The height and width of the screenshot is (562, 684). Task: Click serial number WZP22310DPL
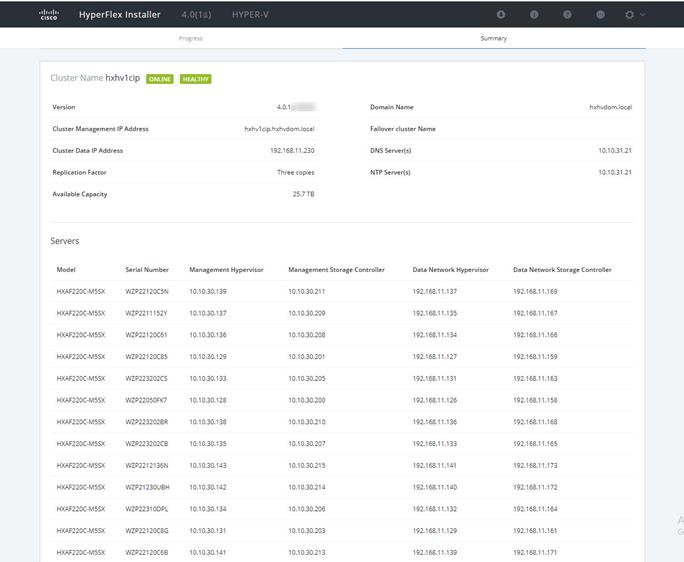[x=147, y=509]
